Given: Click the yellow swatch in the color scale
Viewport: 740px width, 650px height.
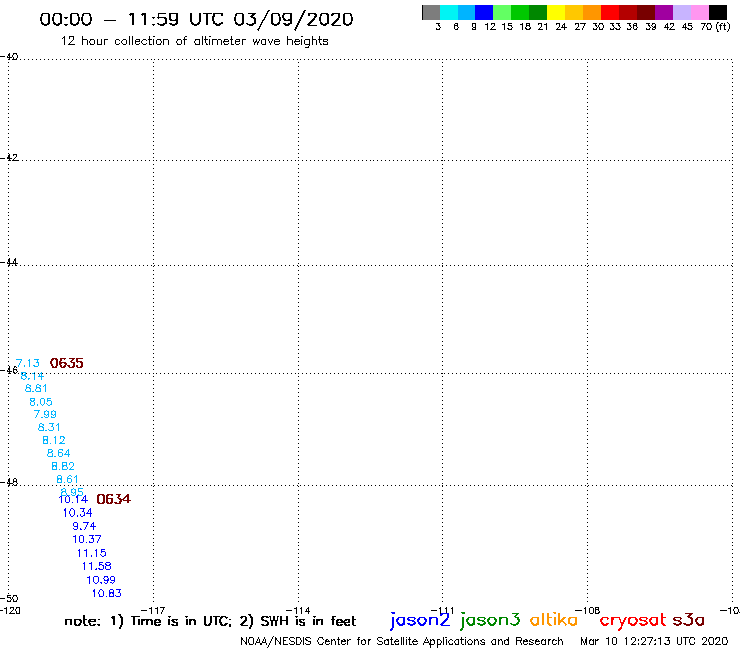Looking at the screenshot, I should click(x=556, y=12).
